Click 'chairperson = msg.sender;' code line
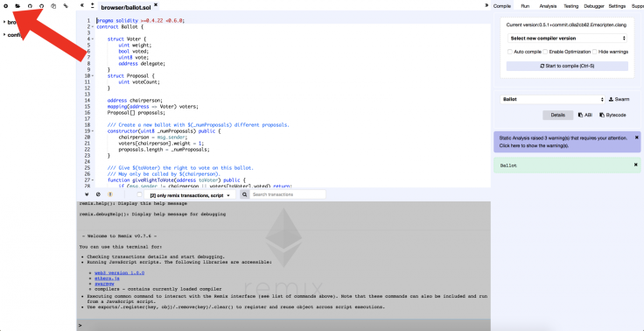644x331 pixels. (154, 137)
